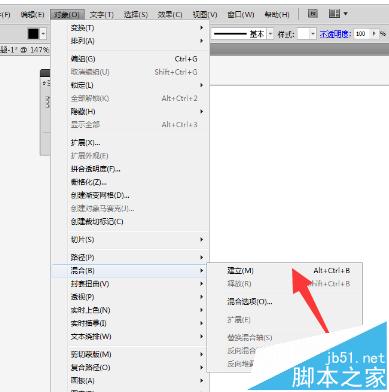Open the 视图(V) menu

(x=205, y=15)
